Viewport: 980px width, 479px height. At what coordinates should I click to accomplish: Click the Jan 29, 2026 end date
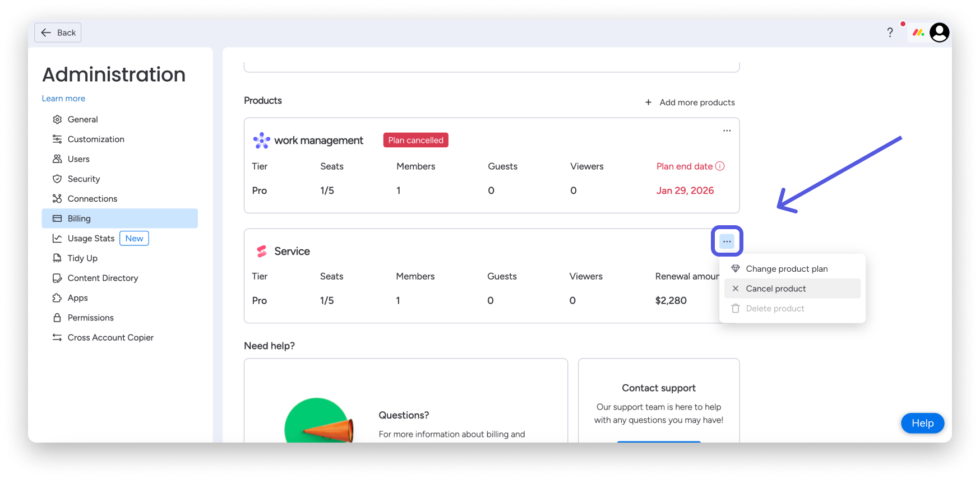[x=685, y=190]
